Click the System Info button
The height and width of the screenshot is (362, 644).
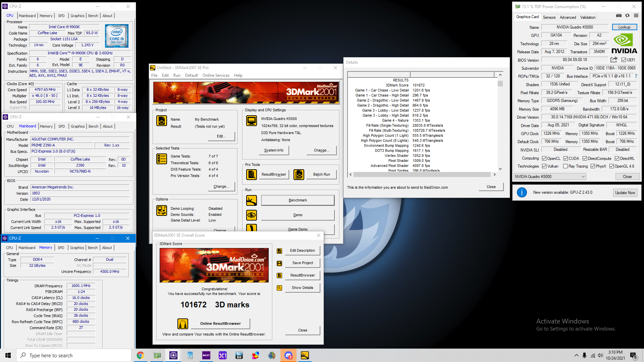tap(274, 150)
